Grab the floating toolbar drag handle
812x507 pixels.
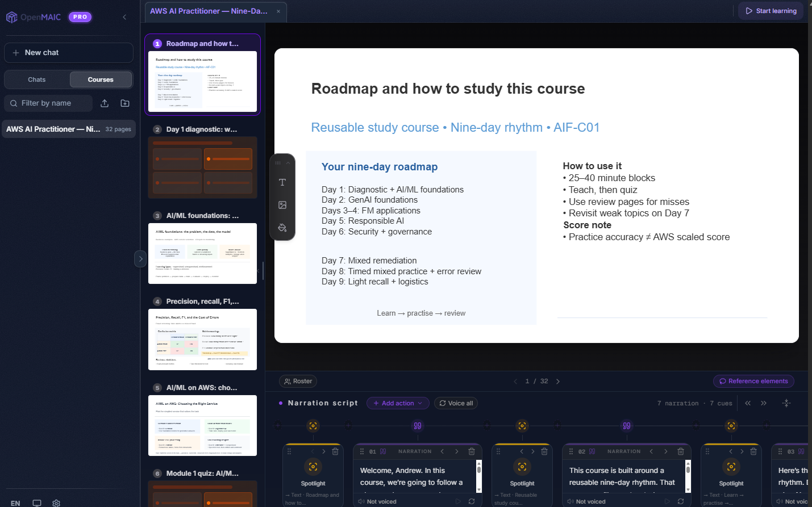pyautogui.click(x=278, y=163)
